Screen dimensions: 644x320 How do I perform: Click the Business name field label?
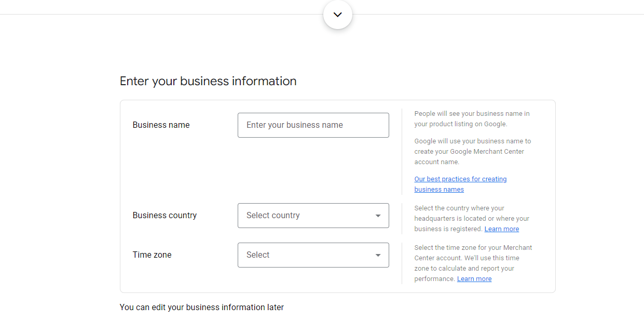[161, 125]
